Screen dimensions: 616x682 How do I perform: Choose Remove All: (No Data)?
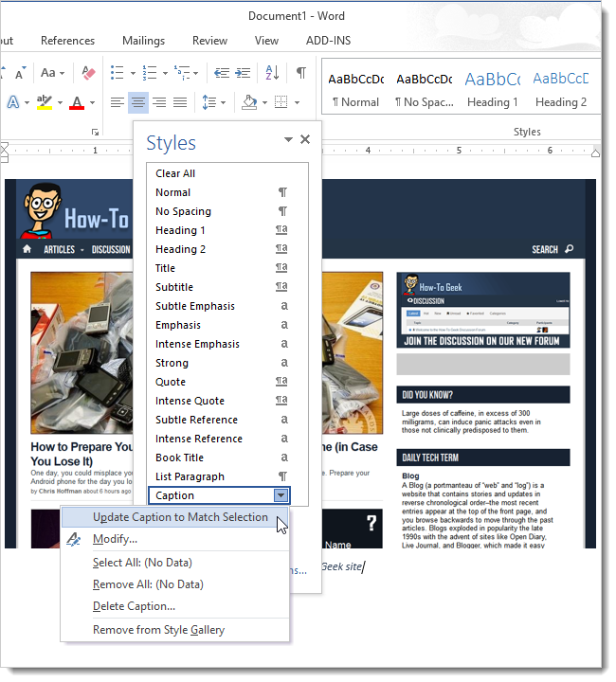(x=175, y=584)
